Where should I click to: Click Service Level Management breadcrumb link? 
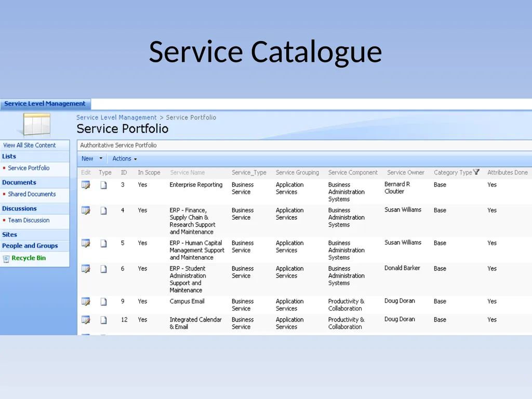click(116, 117)
